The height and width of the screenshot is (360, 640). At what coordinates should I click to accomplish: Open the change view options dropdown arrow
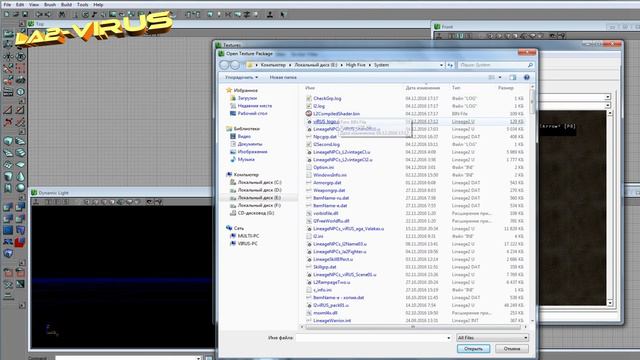(500, 77)
